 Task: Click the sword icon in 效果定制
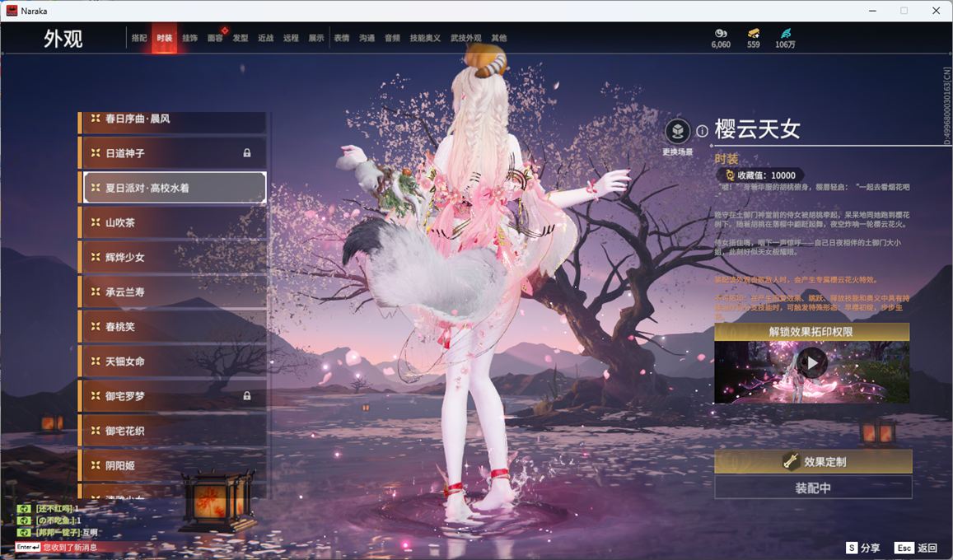[791, 462]
